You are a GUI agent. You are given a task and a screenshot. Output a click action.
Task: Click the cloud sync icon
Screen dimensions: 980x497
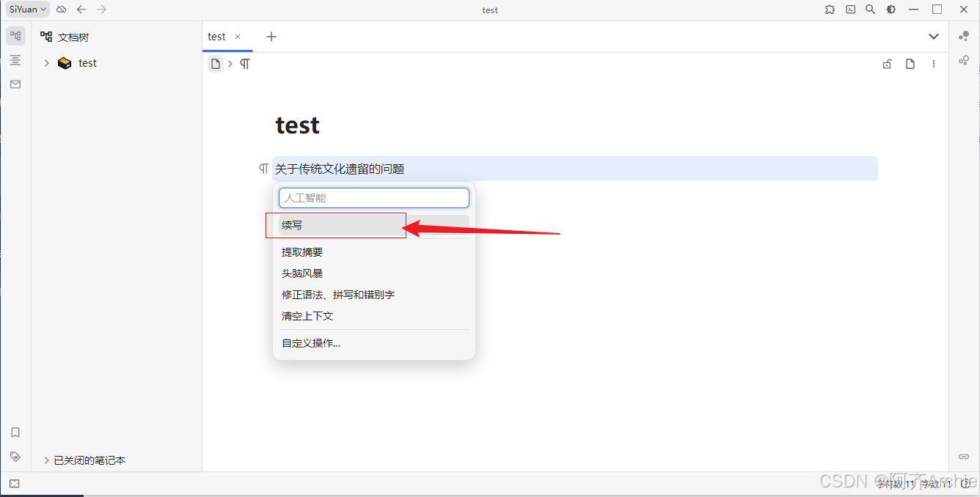pos(62,10)
